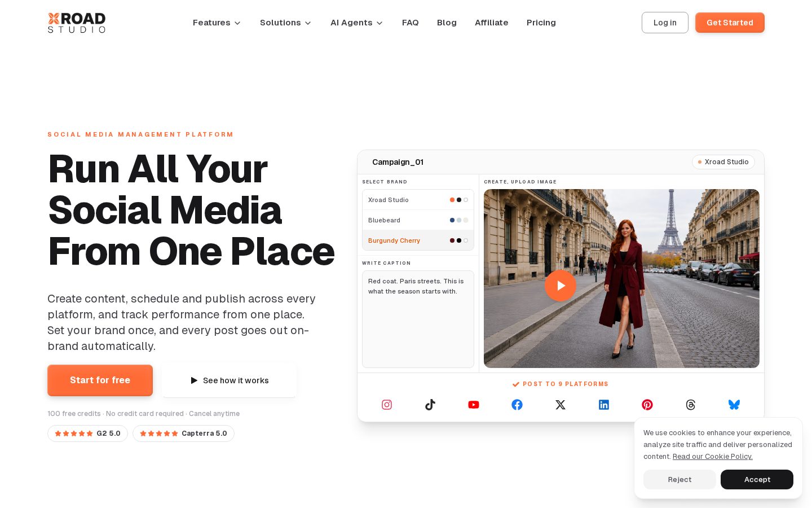The width and height of the screenshot is (812, 508).
Task: Click the Log in button
Action: [x=665, y=23]
